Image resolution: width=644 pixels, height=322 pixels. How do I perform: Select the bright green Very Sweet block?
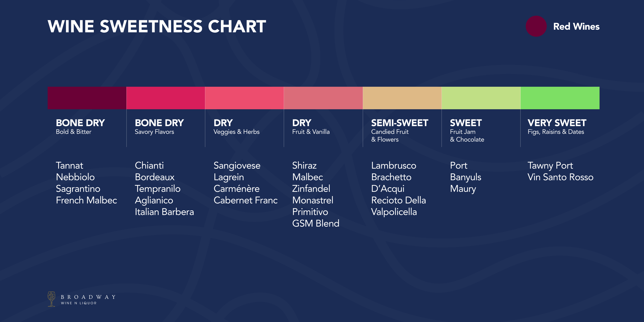coord(560,98)
